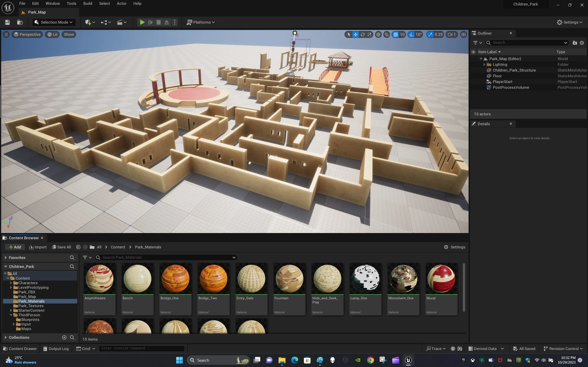
Task: Click the Outliner settings gear icon
Action: pos(582,43)
